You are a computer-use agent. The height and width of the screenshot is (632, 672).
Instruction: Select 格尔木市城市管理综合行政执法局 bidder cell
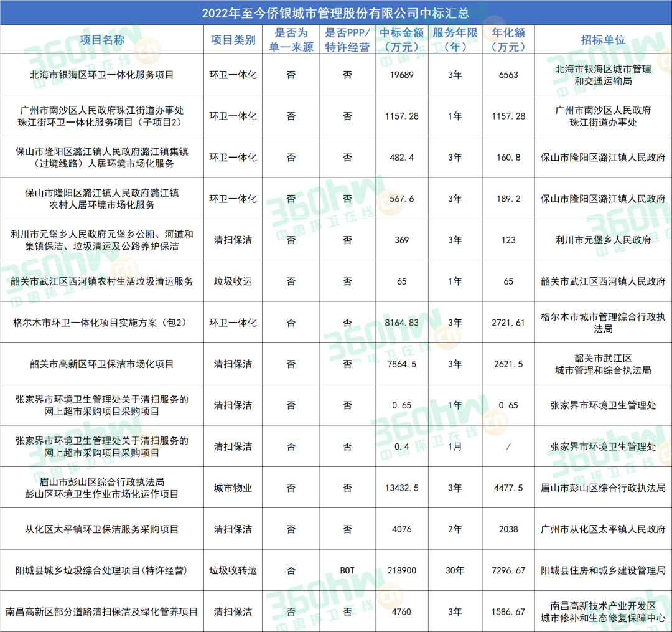(x=603, y=323)
